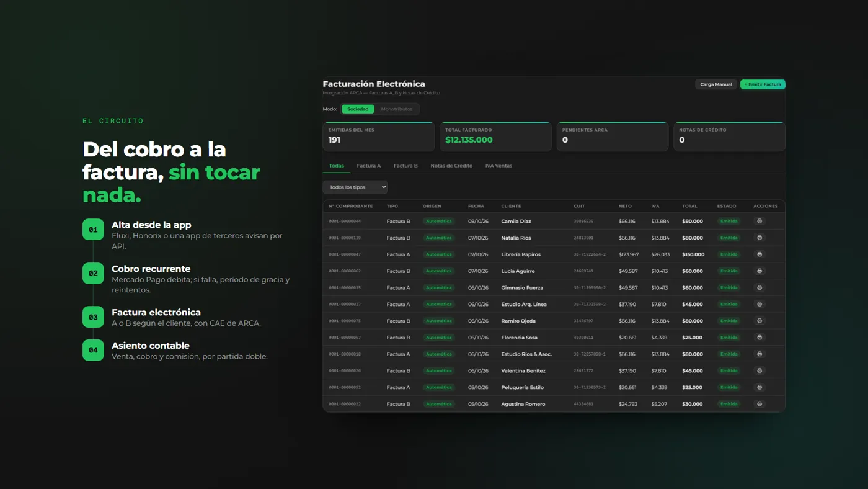Print Agustina Romero's invoice
The height and width of the screenshot is (489, 868).
(759, 404)
